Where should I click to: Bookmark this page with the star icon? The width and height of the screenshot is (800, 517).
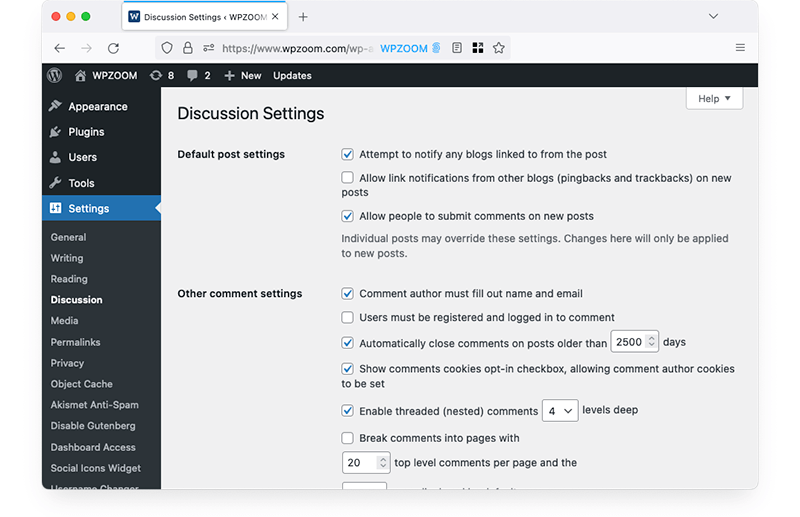tap(499, 48)
